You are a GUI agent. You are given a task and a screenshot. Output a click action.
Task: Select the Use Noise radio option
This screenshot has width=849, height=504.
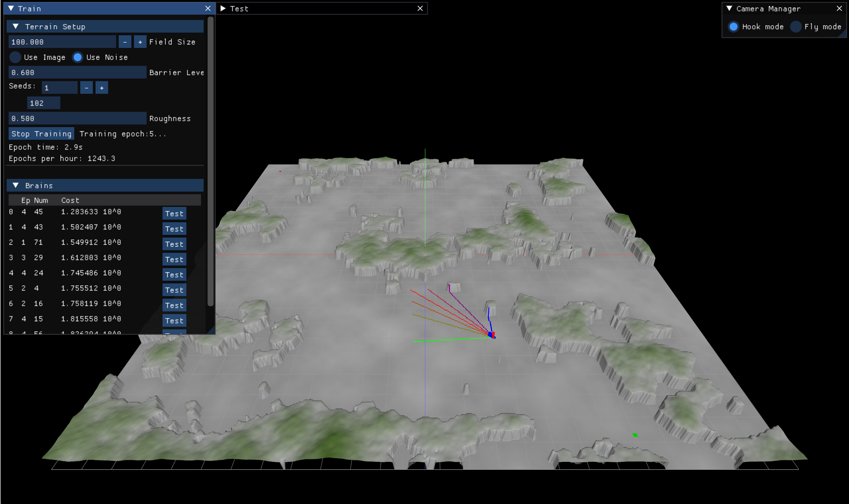tap(77, 57)
